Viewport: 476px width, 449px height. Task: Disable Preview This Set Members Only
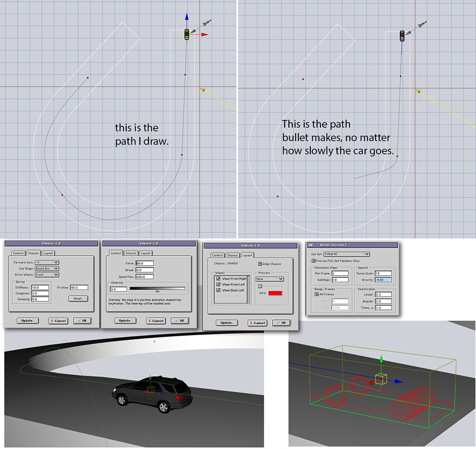tap(313, 260)
